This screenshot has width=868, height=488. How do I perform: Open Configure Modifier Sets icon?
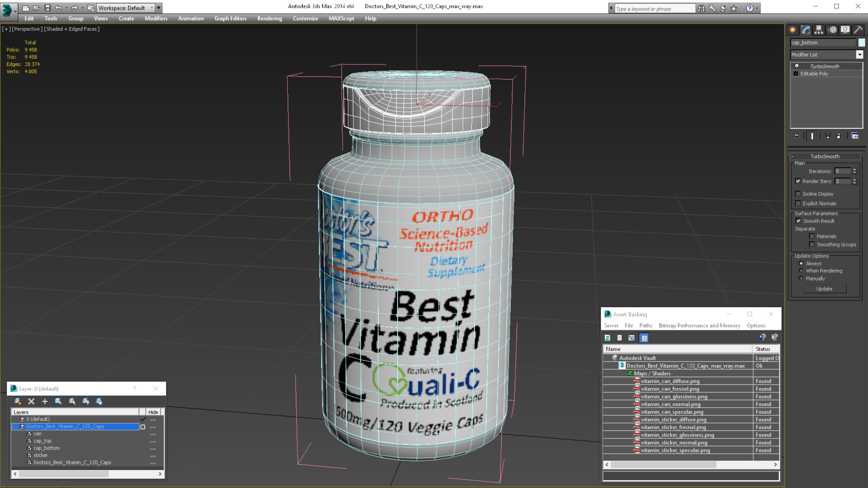pyautogui.click(x=855, y=136)
